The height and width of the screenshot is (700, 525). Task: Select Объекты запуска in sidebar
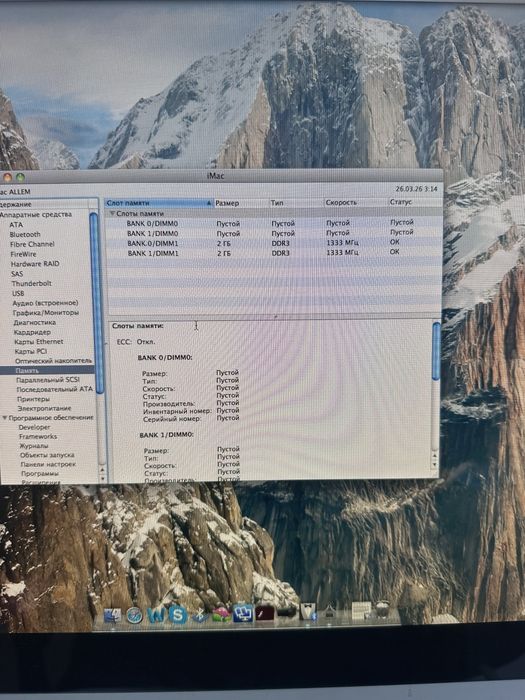[47, 455]
